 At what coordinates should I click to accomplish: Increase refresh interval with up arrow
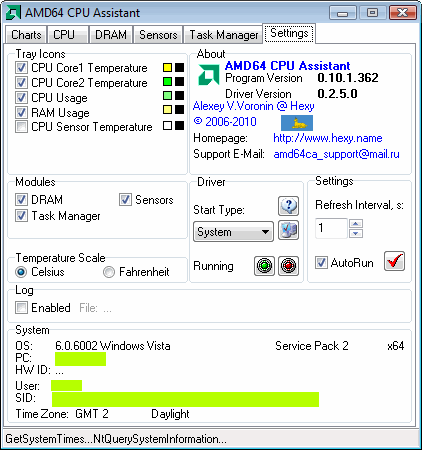click(356, 223)
